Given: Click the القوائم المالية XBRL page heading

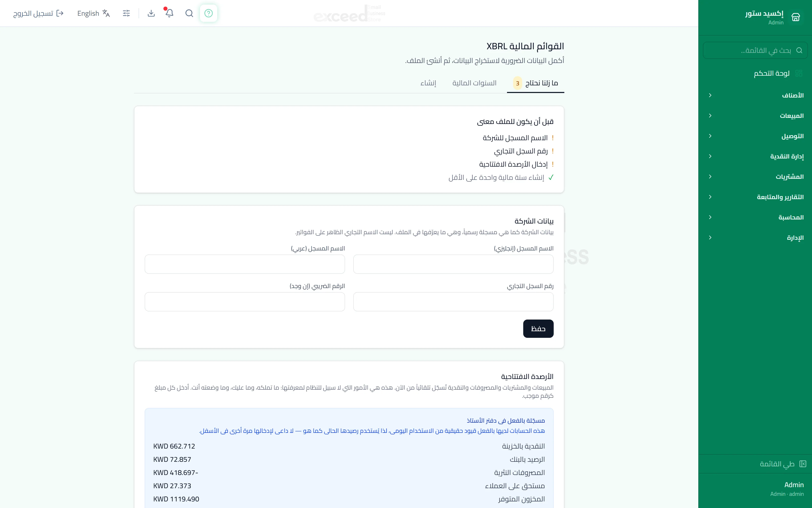Looking at the screenshot, I should (x=525, y=46).
